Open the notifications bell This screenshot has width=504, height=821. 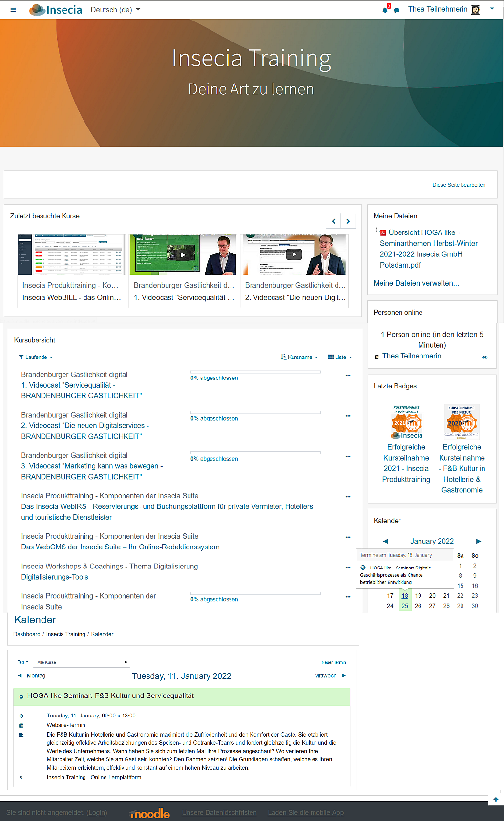click(x=385, y=9)
